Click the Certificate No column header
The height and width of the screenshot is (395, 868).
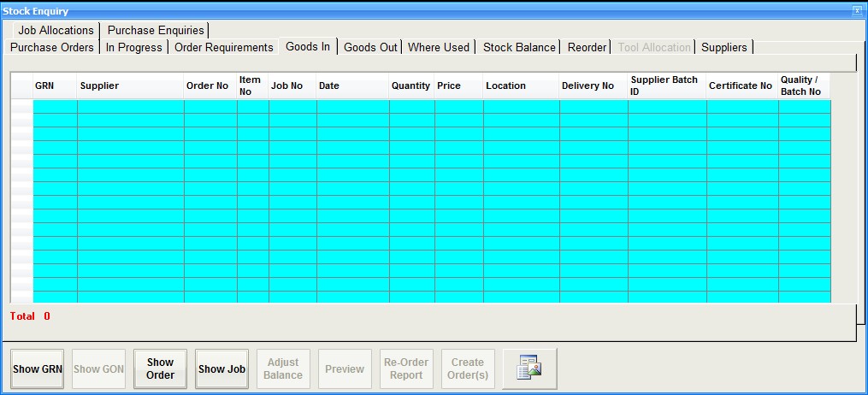pyautogui.click(x=741, y=85)
